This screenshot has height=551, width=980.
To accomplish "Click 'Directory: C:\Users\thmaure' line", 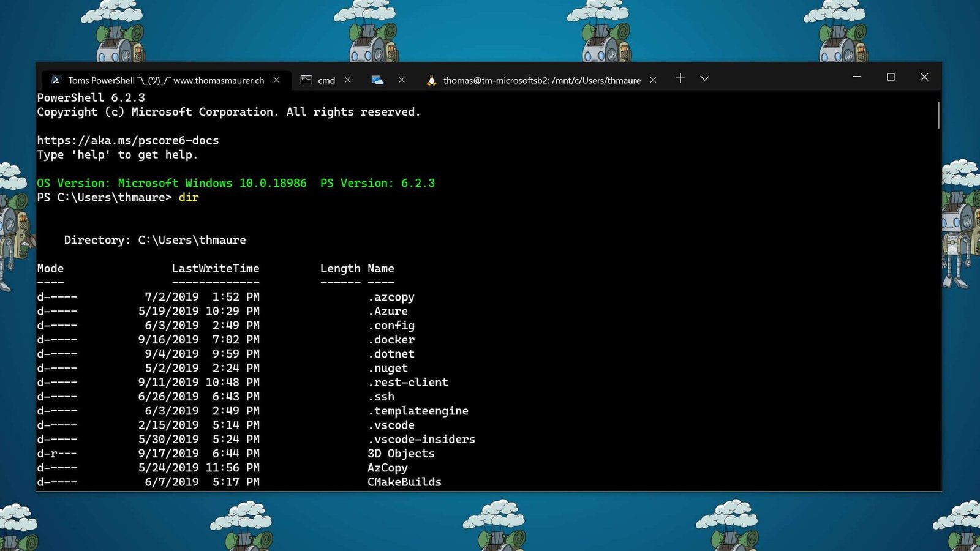I will 155,240.
